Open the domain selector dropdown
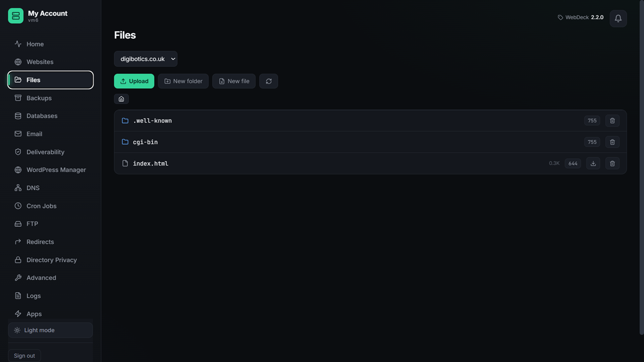 146,59
